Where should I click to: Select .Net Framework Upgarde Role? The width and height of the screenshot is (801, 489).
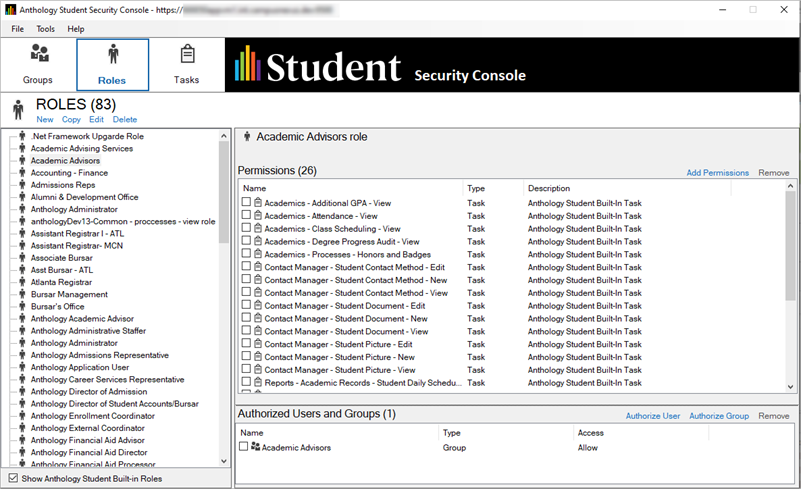pyautogui.click(x=87, y=136)
